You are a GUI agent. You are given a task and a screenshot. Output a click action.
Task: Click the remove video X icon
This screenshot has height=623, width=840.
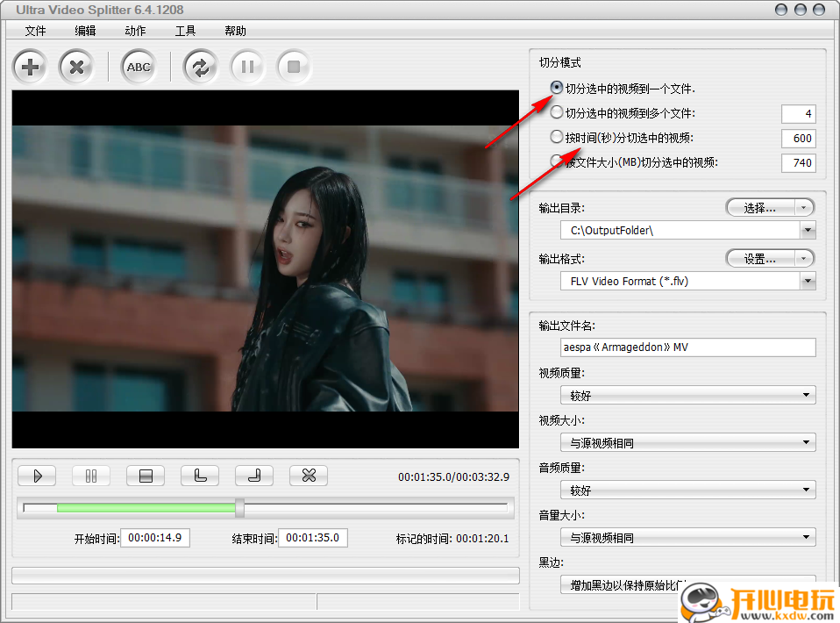click(x=76, y=67)
